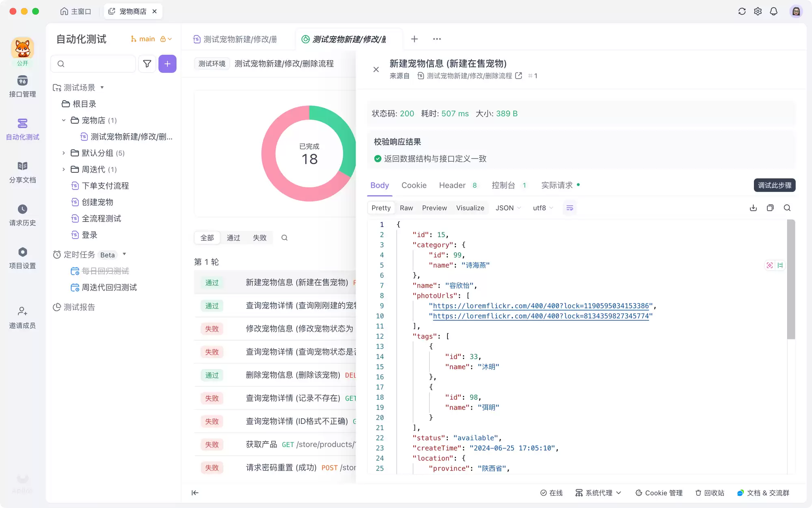Open the utf8 encoding dropdown
The image size is (812, 508).
tap(543, 208)
